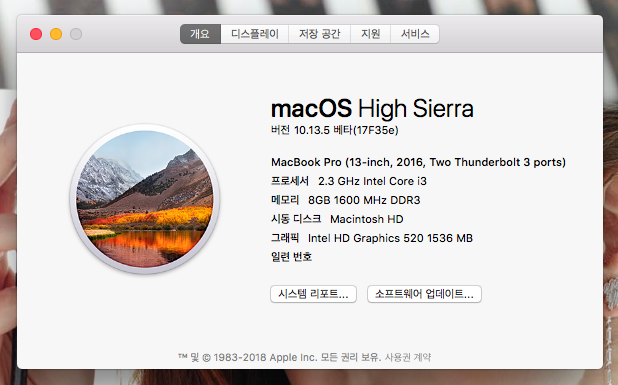
Task: Switch to the 디스플레이 tab
Action: pyautogui.click(x=255, y=34)
